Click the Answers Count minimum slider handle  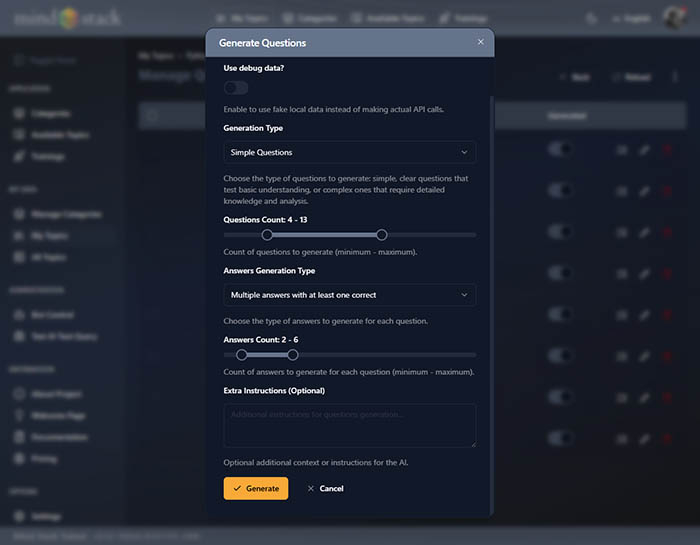tap(242, 355)
